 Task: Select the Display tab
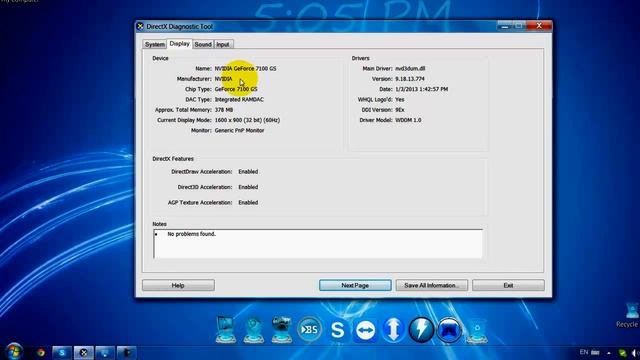click(x=180, y=44)
